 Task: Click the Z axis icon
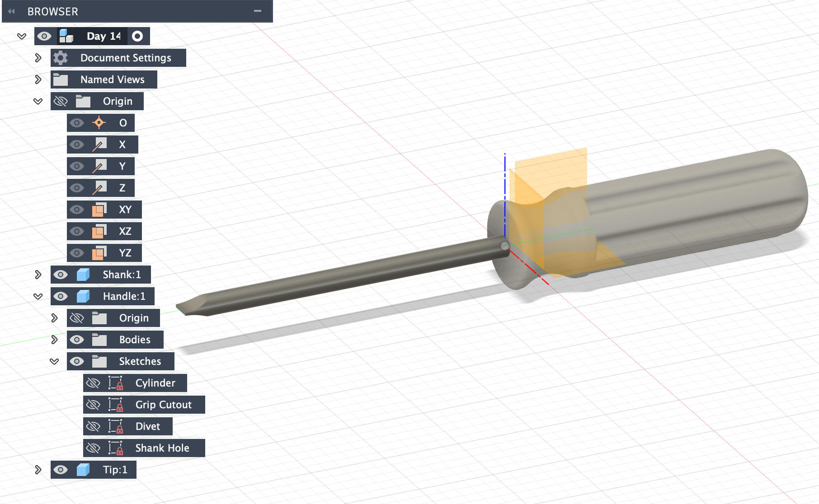click(99, 188)
